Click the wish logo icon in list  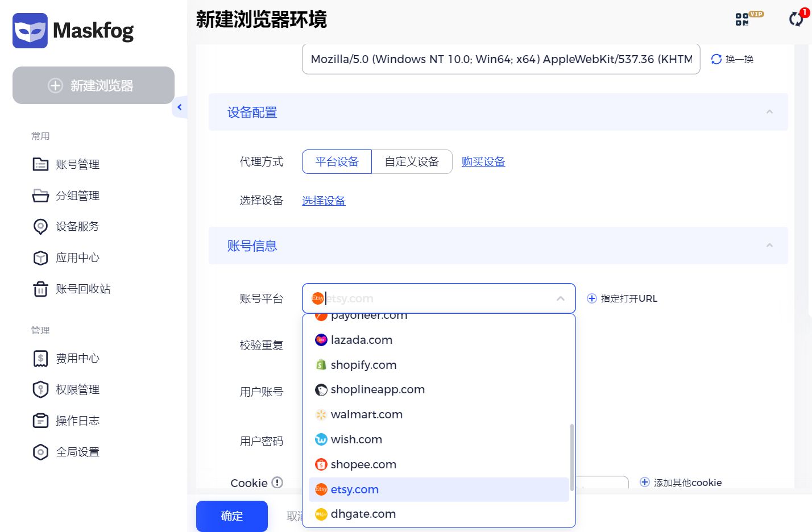[321, 439]
